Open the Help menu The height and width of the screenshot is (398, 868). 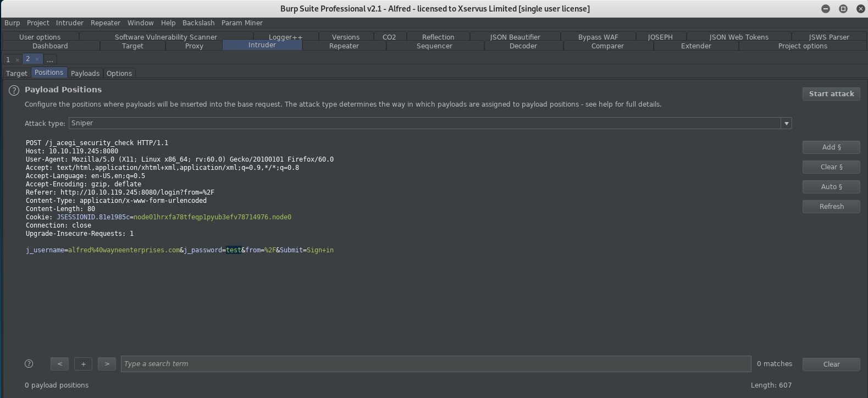pos(168,23)
